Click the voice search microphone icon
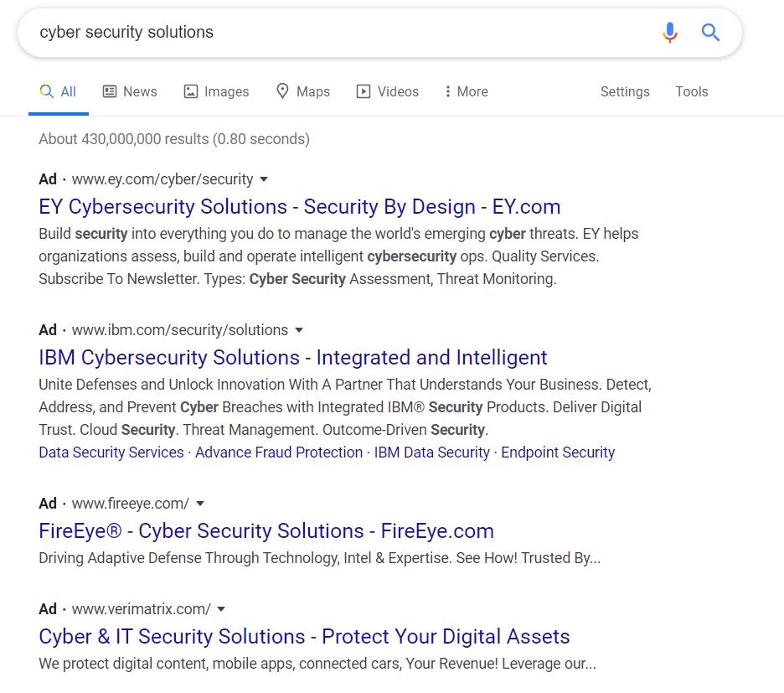The height and width of the screenshot is (693, 784). (670, 33)
